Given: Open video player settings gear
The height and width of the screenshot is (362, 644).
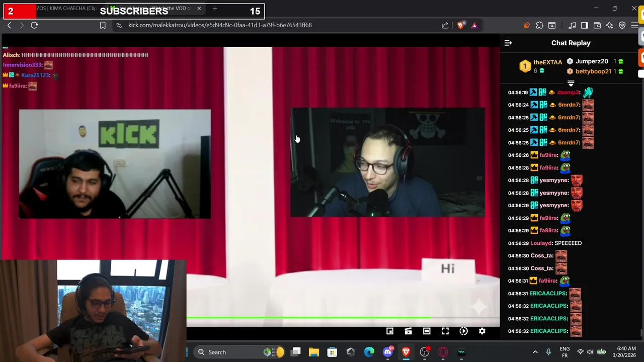Looking at the screenshot, I should 482,331.
